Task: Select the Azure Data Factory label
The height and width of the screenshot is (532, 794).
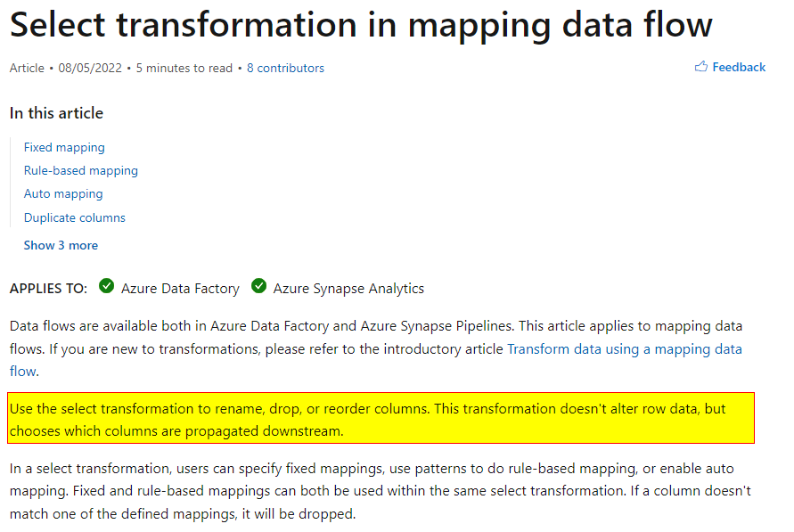Action: coord(180,288)
